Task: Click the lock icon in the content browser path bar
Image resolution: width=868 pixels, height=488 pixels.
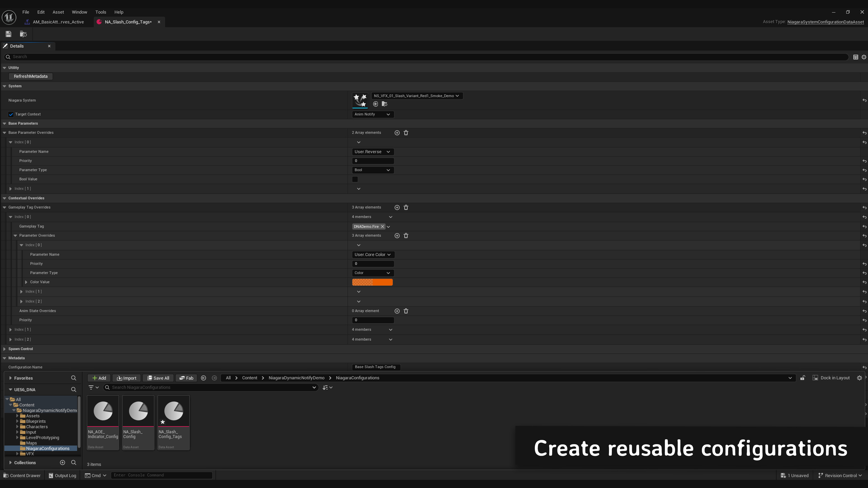Action: [803, 378]
